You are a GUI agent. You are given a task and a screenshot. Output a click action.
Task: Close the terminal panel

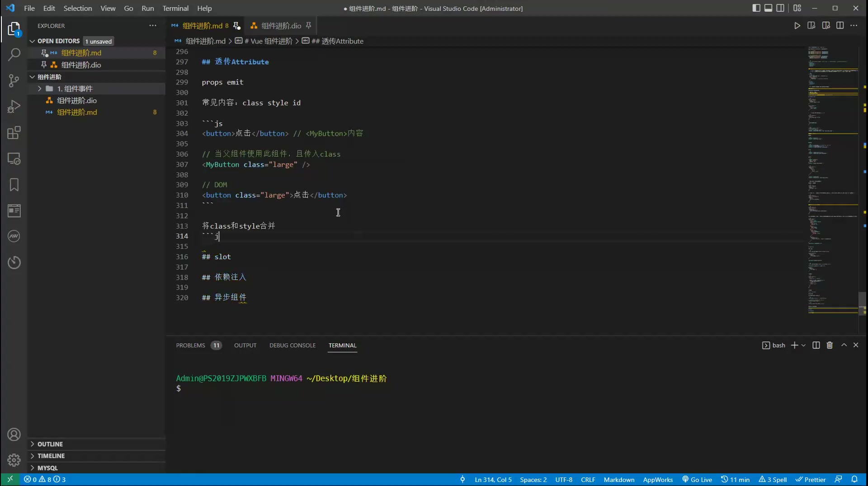(x=856, y=345)
